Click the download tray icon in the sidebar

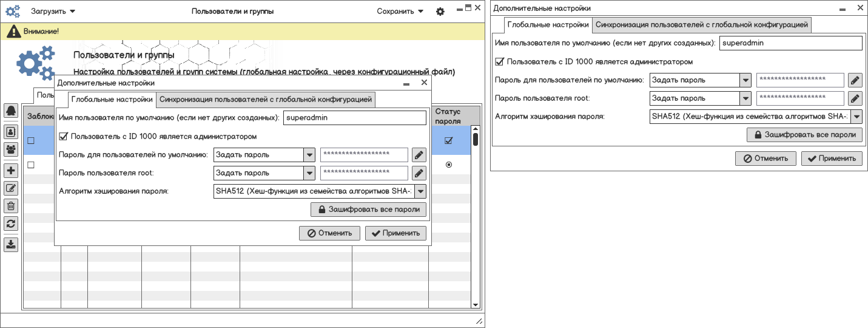pos(11,245)
